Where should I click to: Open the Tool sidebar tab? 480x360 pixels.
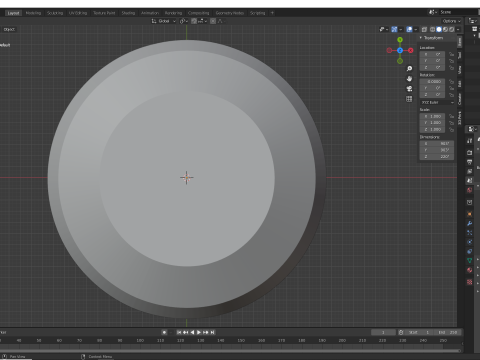[460, 55]
